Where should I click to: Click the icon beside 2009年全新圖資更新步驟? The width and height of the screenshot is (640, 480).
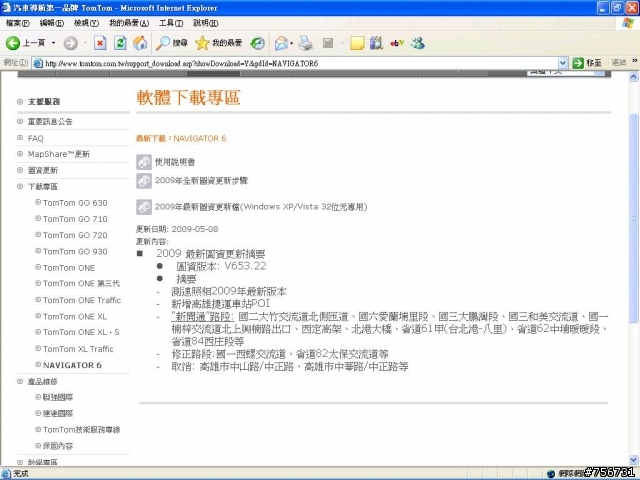click(x=144, y=181)
